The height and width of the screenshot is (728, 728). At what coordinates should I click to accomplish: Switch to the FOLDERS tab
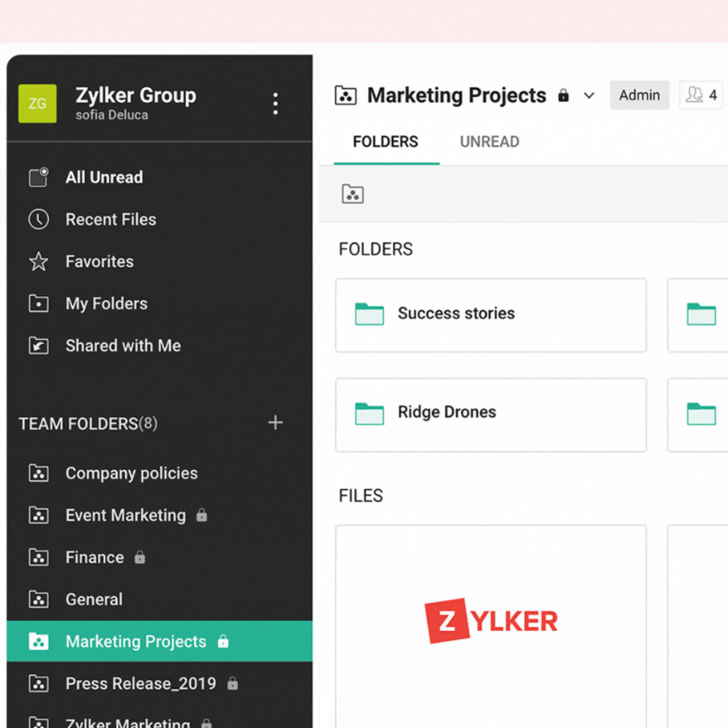click(x=386, y=142)
